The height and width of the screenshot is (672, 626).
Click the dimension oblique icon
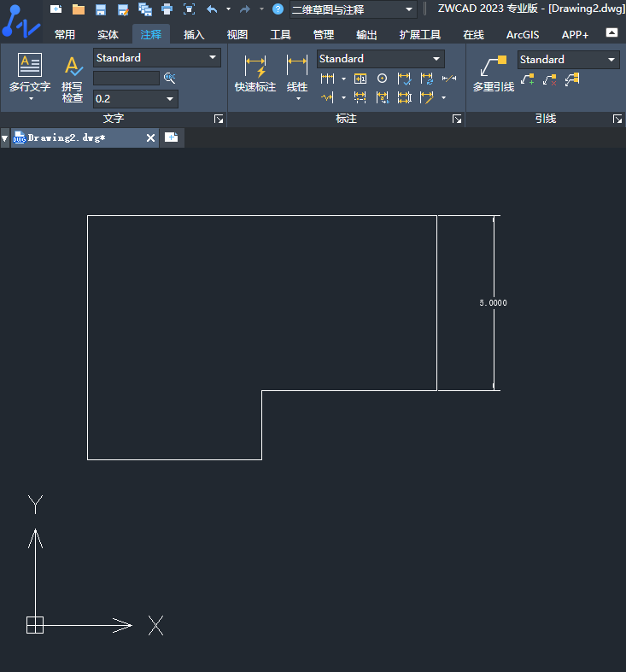449,79
